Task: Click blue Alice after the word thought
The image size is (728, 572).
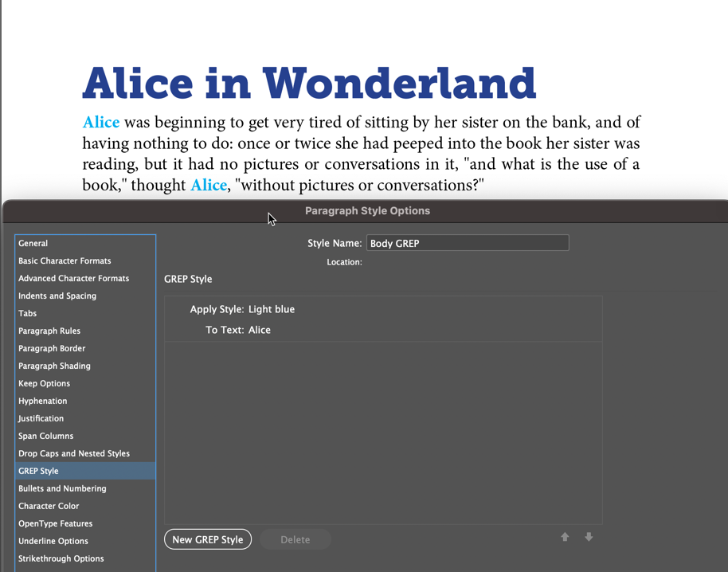Action: (209, 185)
